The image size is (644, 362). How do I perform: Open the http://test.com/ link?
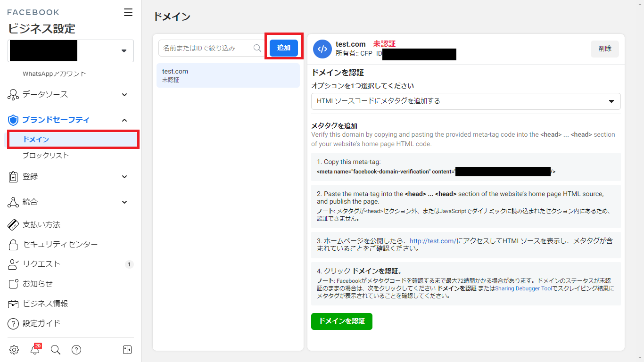(433, 241)
